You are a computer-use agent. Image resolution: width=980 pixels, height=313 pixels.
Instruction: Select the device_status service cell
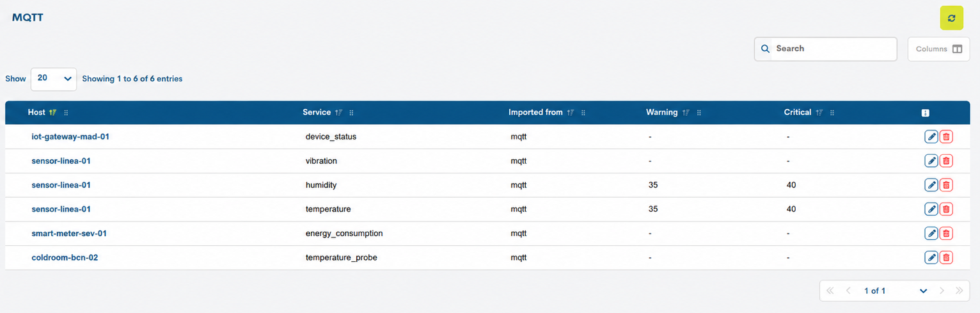point(331,136)
